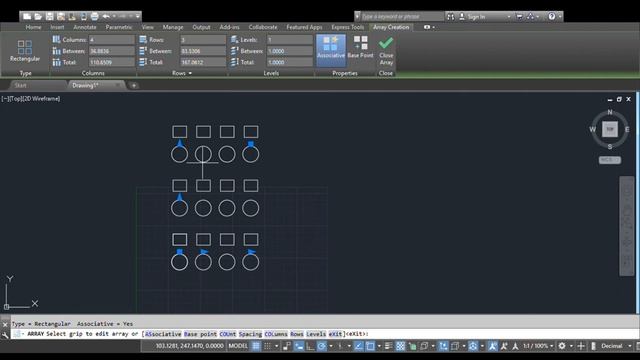640x360 pixels.
Task: Click the TOP face of ViewCube
Action: tap(610, 129)
